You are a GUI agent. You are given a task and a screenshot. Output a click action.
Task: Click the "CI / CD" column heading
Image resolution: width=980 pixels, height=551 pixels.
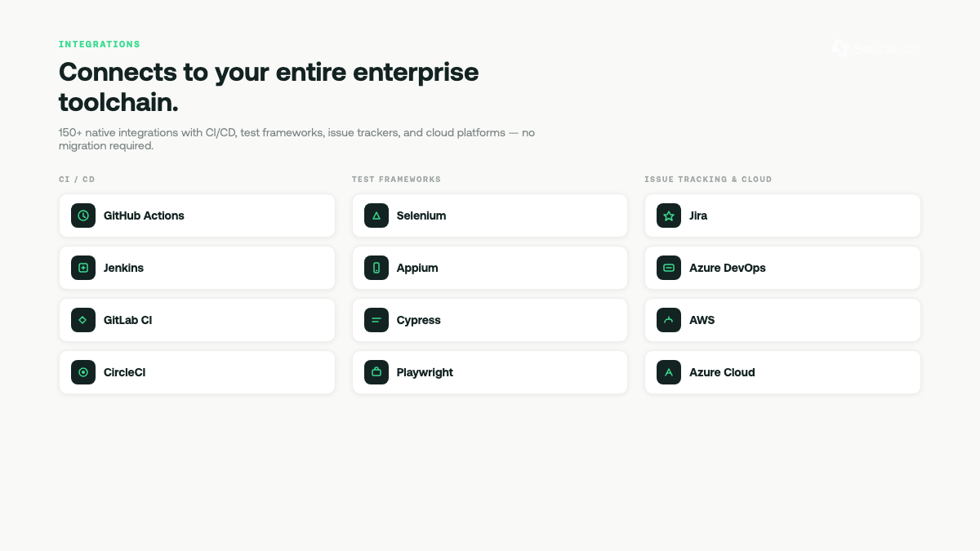pyautogui.click(x=77, y=179)
